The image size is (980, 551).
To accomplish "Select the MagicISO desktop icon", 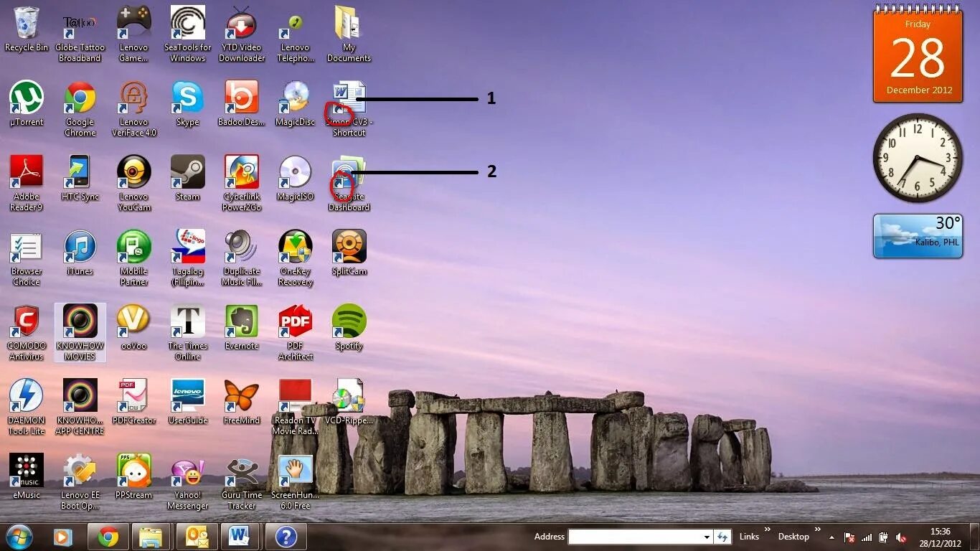I will (295, 172).
